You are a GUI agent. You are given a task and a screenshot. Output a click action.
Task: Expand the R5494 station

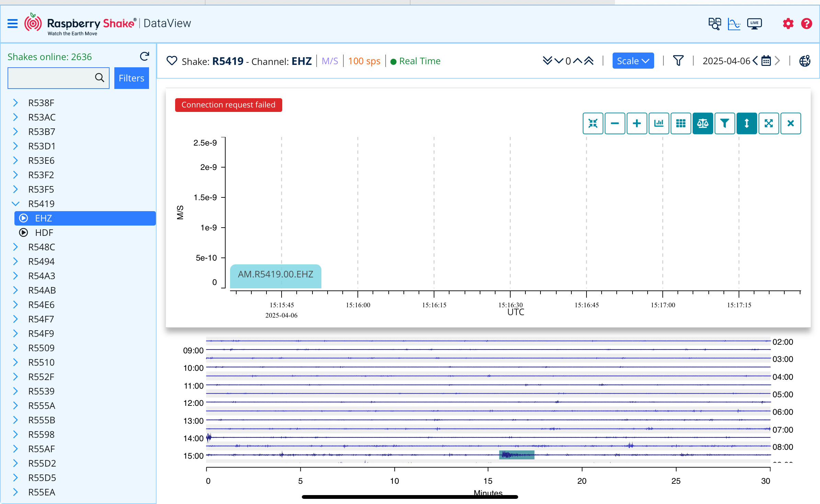pos(15,261)
